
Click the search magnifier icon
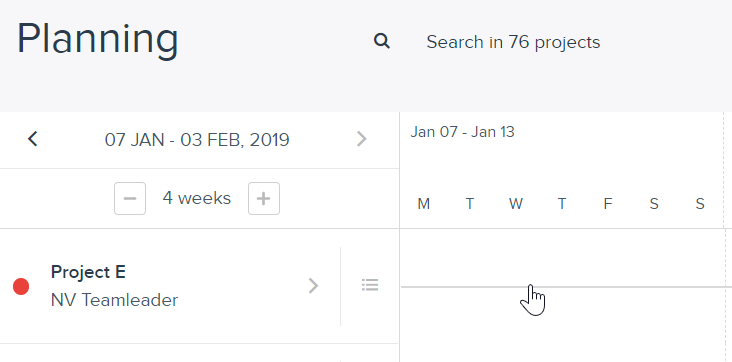pos(382,41)
